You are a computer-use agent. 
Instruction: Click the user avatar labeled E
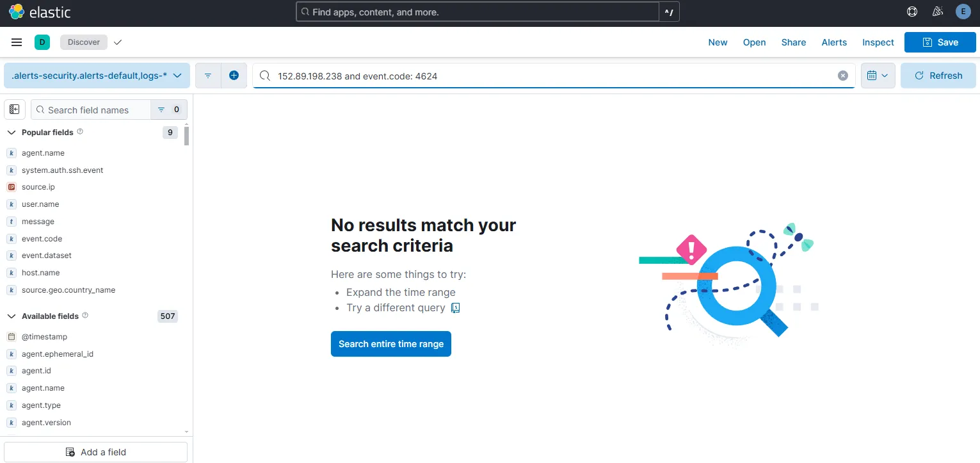(963, 11)
